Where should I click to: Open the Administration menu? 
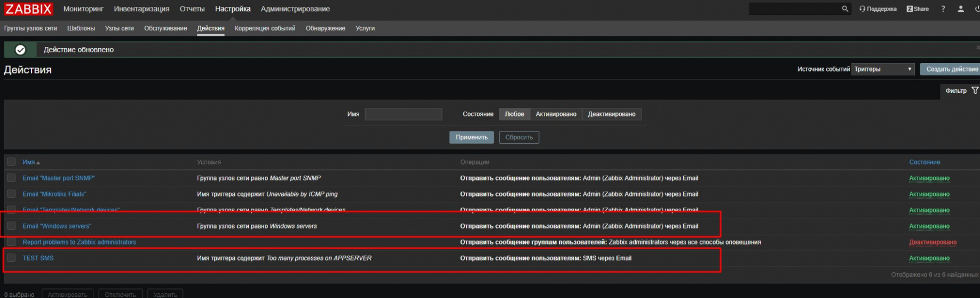(295, 9)
